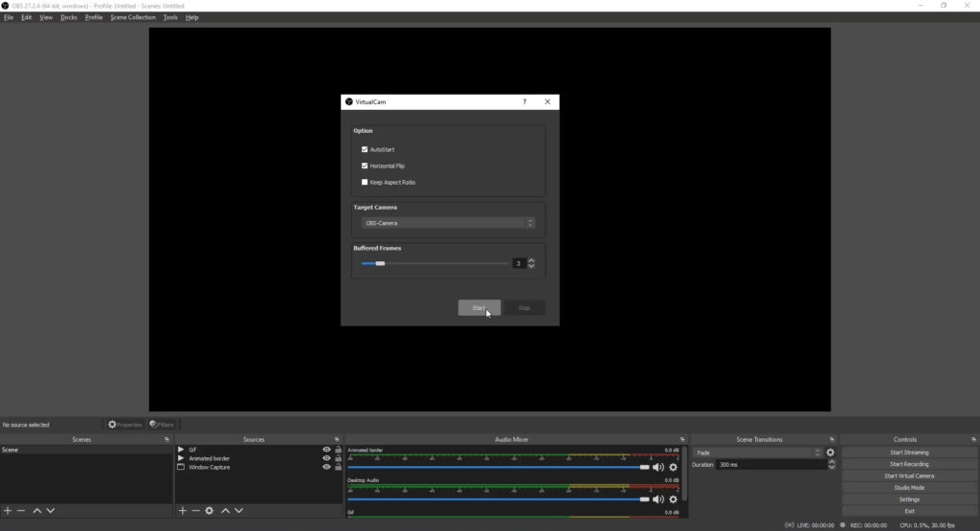980x531 pixels.
Task: Add a new scene with plus icon
Action: tap(8, 511)
